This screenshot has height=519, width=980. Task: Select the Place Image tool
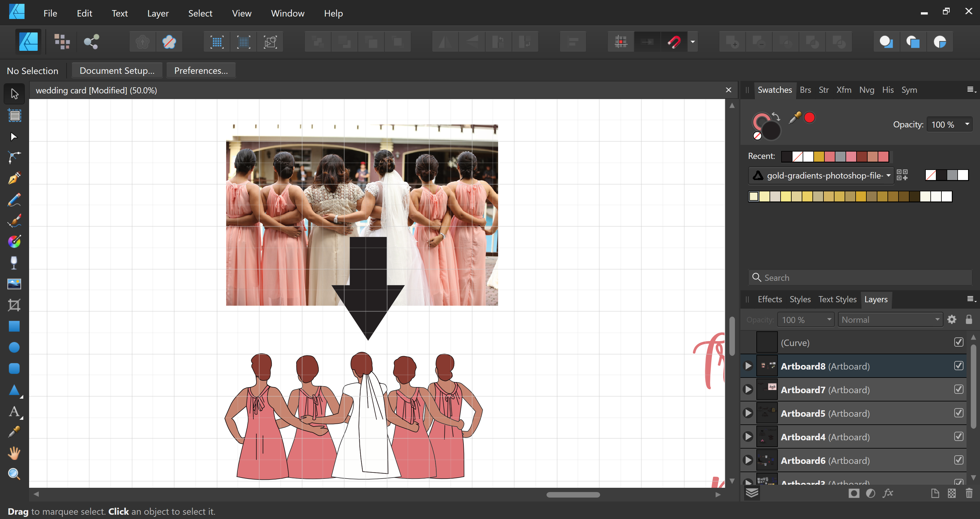coord(14,284)
